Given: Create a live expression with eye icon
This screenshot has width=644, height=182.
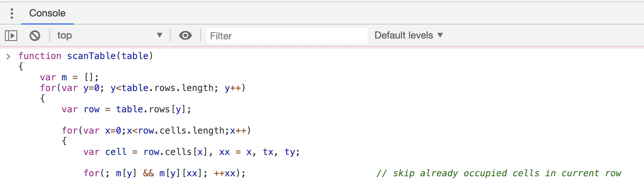Looking at the screenshot, I should [185, 36].
